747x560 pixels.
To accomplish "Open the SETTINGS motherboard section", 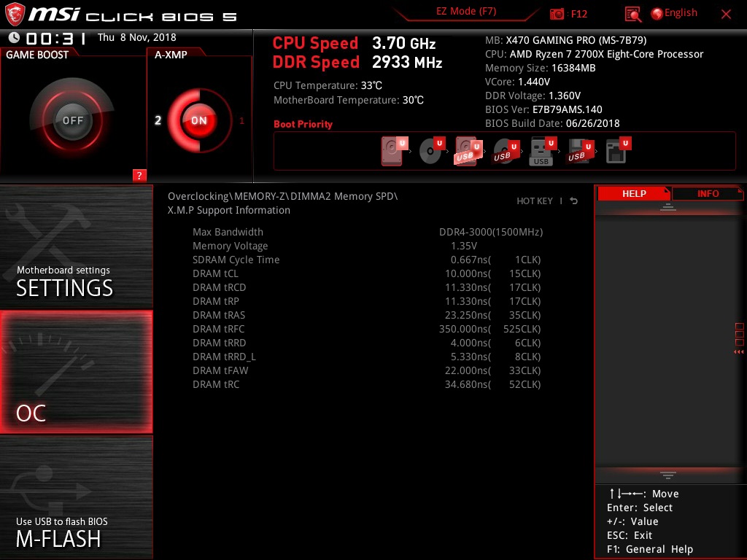I will tap(76, 246).
